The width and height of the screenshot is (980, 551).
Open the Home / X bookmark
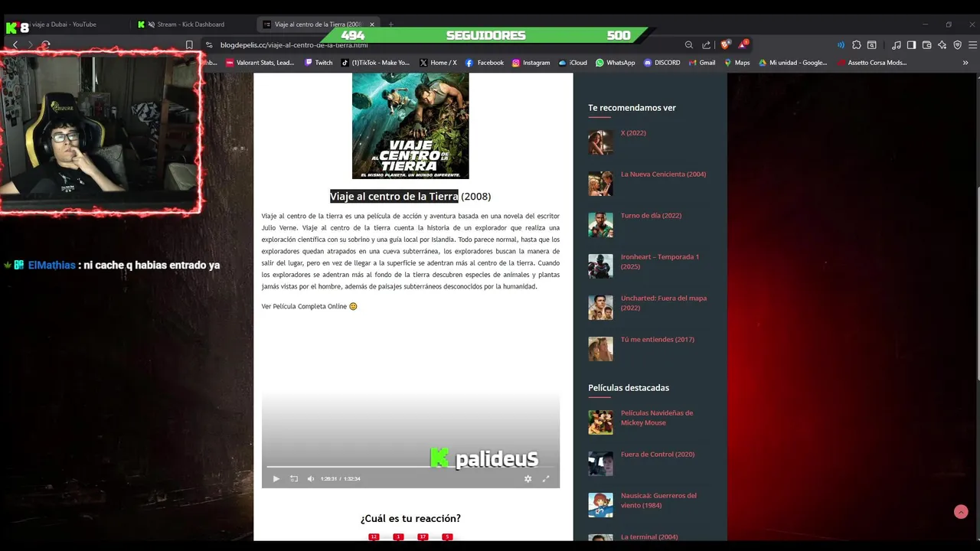coord(438,63)
